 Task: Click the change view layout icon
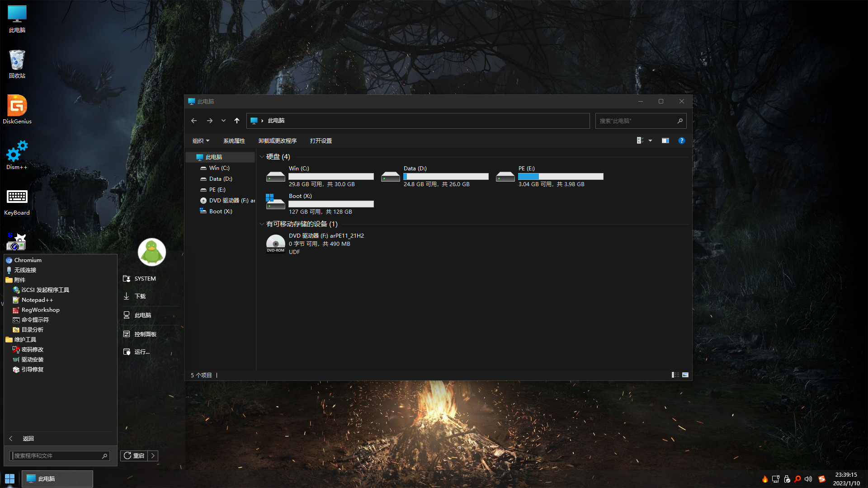(640, 141)
